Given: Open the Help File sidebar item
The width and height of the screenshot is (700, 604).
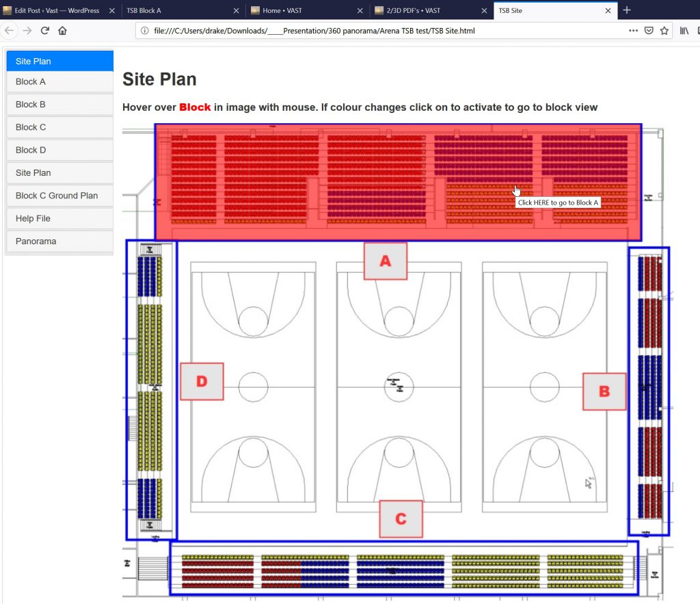Looking at the screenshot, I should pos(59,218).
